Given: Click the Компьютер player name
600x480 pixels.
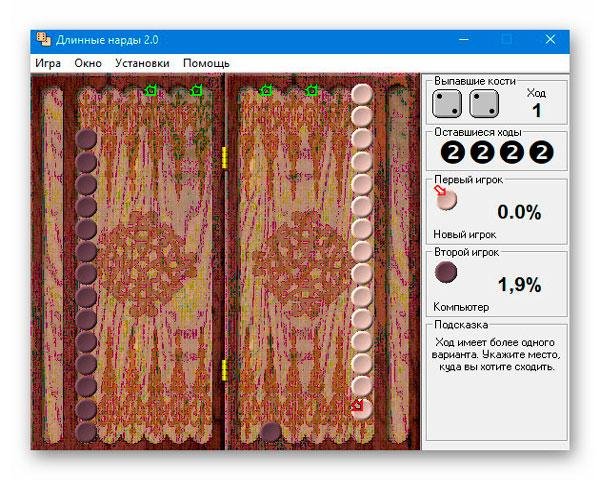Looking at the screenshot, I should click(461, 307).
